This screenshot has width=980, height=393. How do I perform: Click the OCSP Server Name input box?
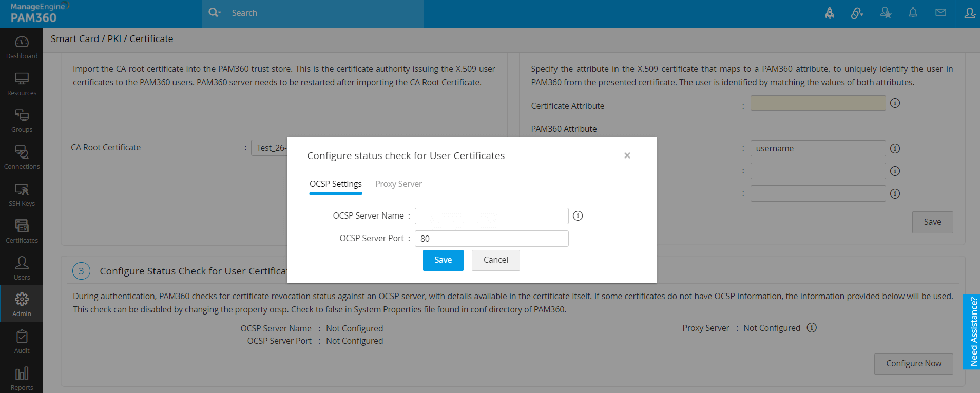[491, 216]
